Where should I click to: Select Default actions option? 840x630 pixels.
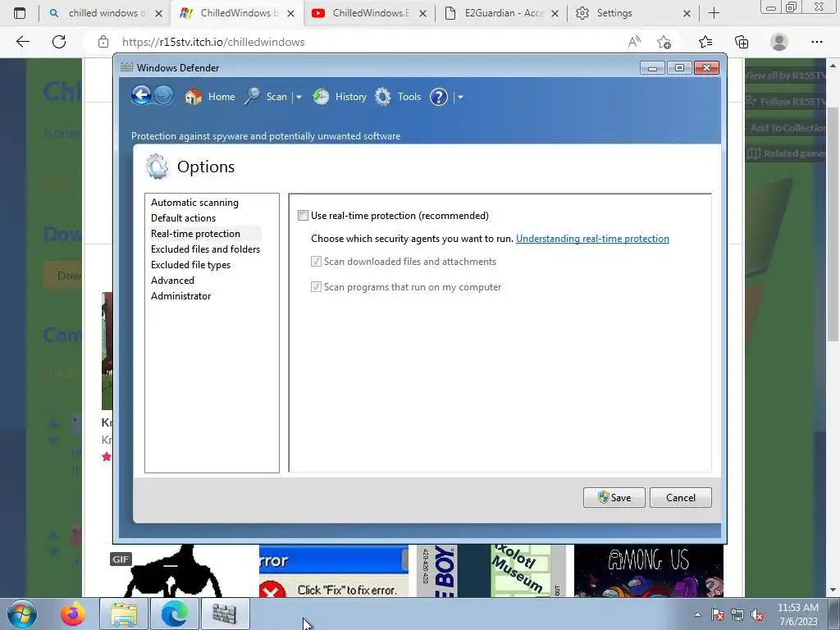(183, 218)
